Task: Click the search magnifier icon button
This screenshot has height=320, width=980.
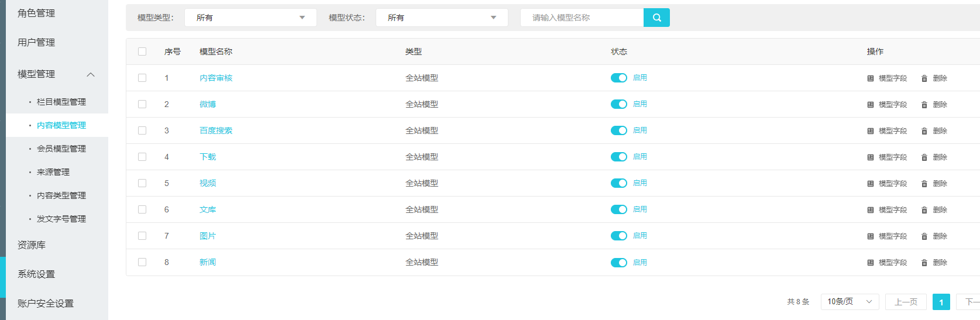Action: point(656,18)
